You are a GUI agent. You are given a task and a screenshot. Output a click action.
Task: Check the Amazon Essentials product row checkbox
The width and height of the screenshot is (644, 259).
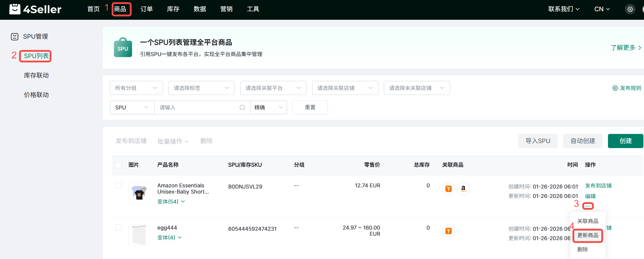click(118, 185)
